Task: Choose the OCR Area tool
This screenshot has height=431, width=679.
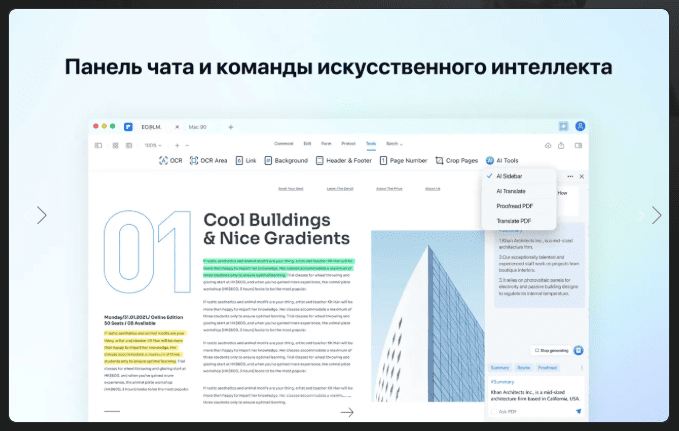Action: [208, 161]
